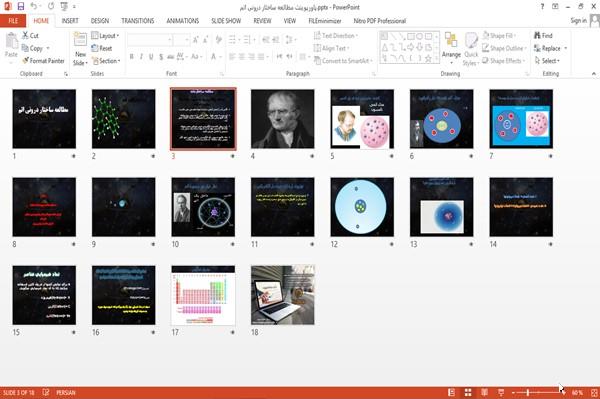Open the FILEminimizer tab
Screen dimensions: 600x399
(325, 21)
